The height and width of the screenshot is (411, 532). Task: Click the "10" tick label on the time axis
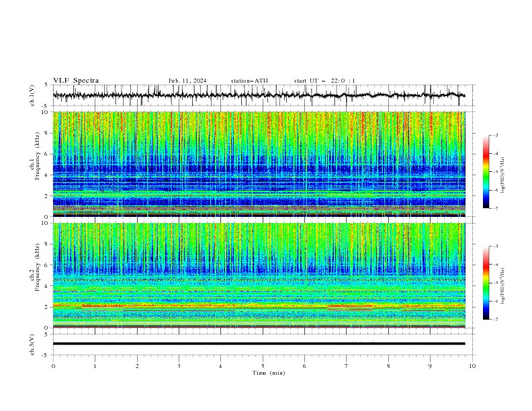pyautogui.click(x=472, y=366)
